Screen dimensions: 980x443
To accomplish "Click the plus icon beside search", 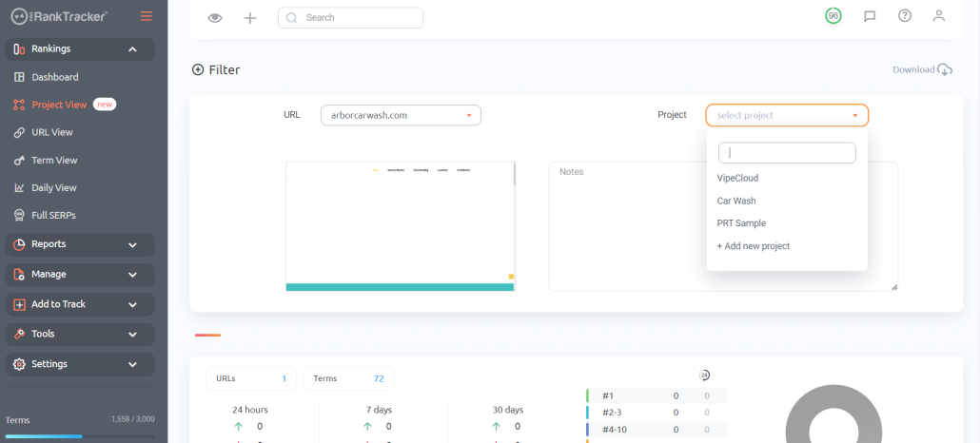I will tap(250, 18).
